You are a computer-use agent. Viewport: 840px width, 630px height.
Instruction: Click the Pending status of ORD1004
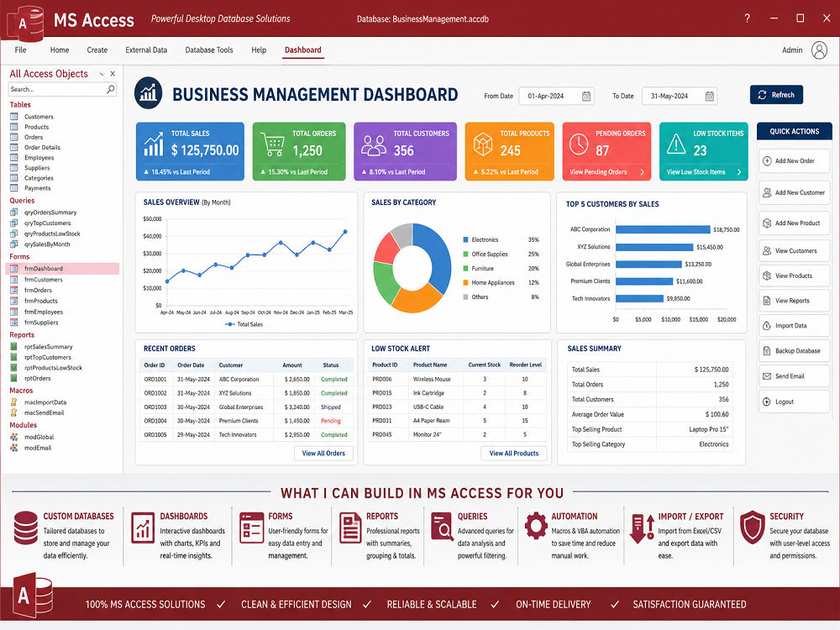pos(330,421)
